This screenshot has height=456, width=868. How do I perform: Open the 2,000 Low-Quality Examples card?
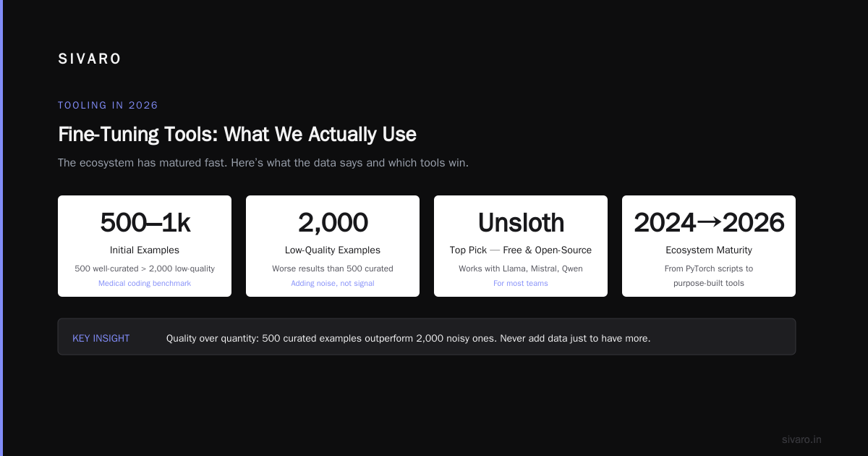coord(333,246)
